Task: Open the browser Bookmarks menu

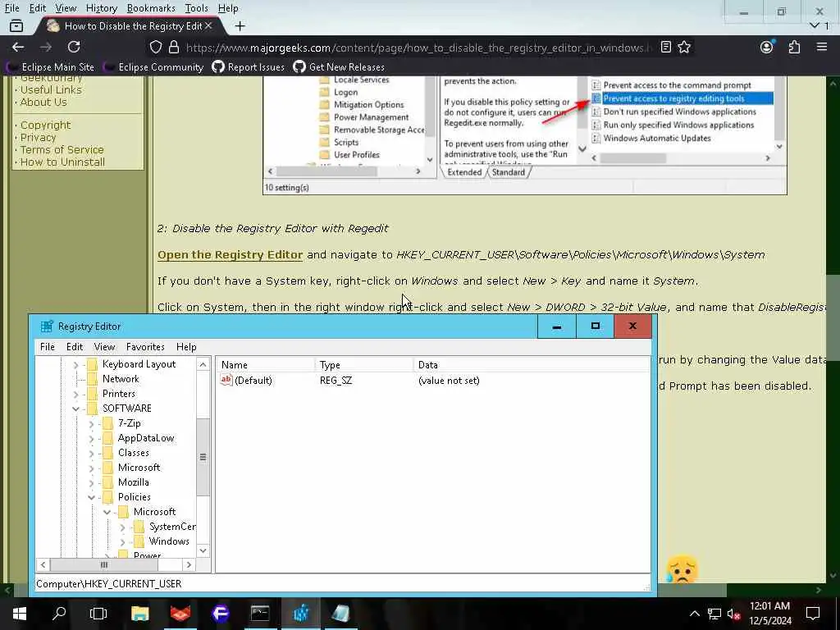Action: tap(151, 8)
